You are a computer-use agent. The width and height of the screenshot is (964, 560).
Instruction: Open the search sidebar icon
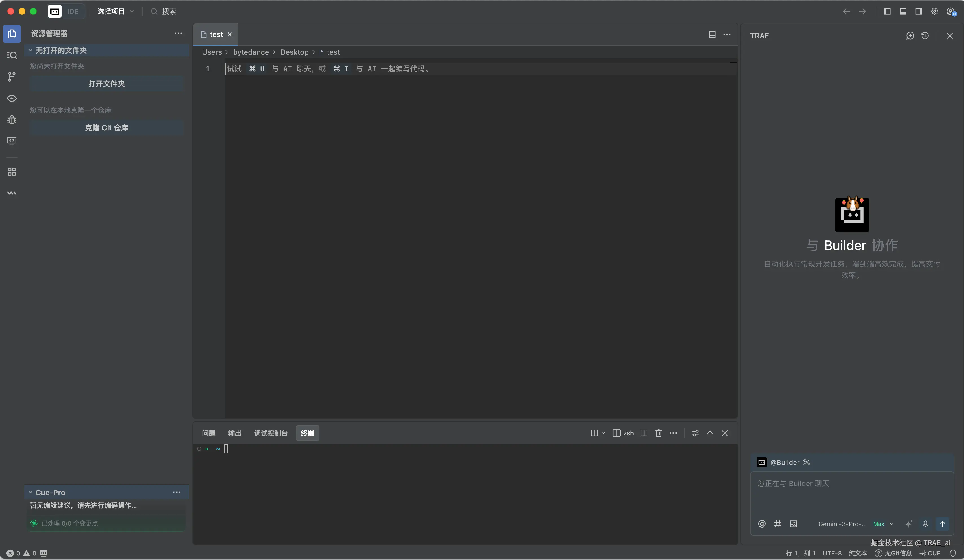[x=12, y=56]
